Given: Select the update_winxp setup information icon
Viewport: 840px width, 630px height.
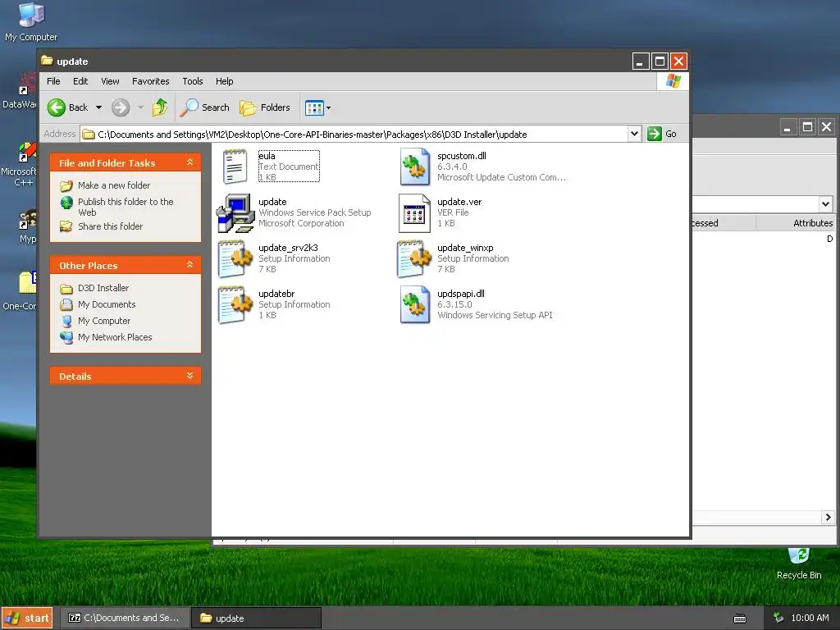Looking at the screenshot, I should coord(414,258).
